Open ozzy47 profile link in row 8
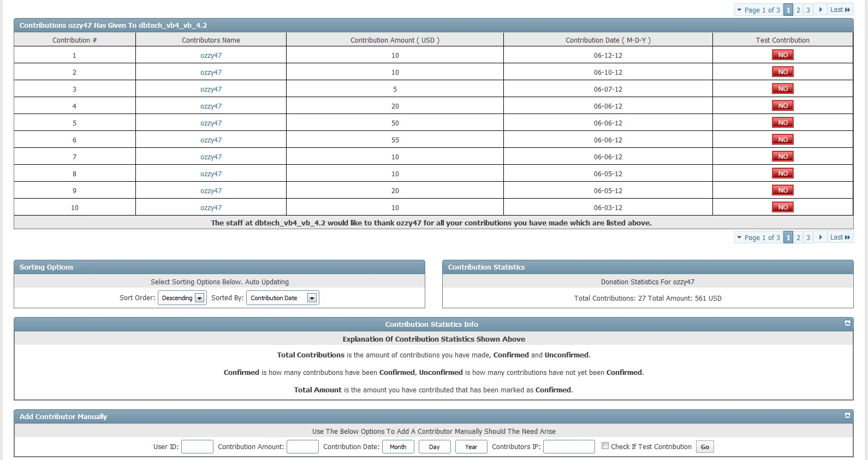Image resolution: width=868 pixels, height=460 pixels. [x=211, y=174]
